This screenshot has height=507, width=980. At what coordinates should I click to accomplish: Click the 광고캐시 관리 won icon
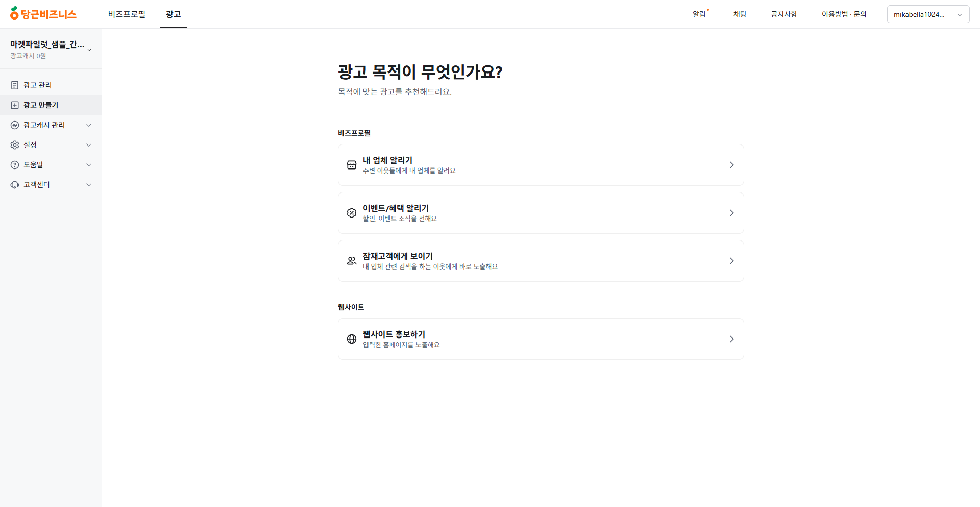coord(15,125)
